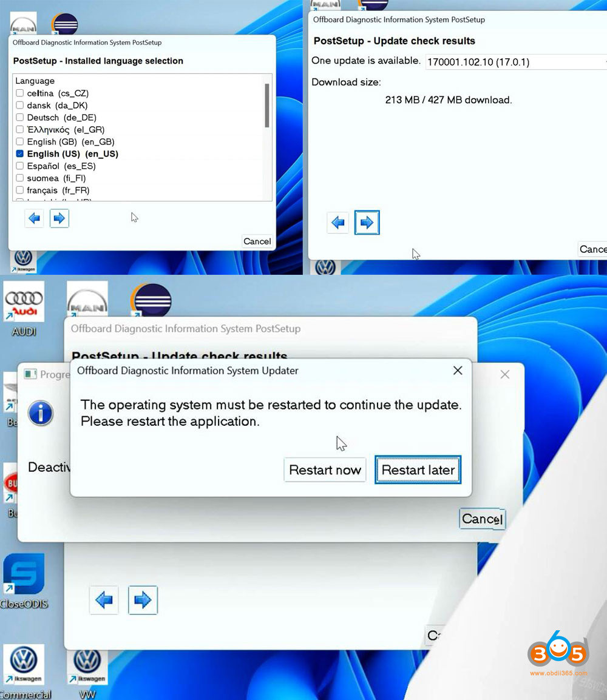The width and height of the screenshot is (607, 700).
Task: Click the next arrow on language selection
Action: pyautogui.click(x=59, y=218)
